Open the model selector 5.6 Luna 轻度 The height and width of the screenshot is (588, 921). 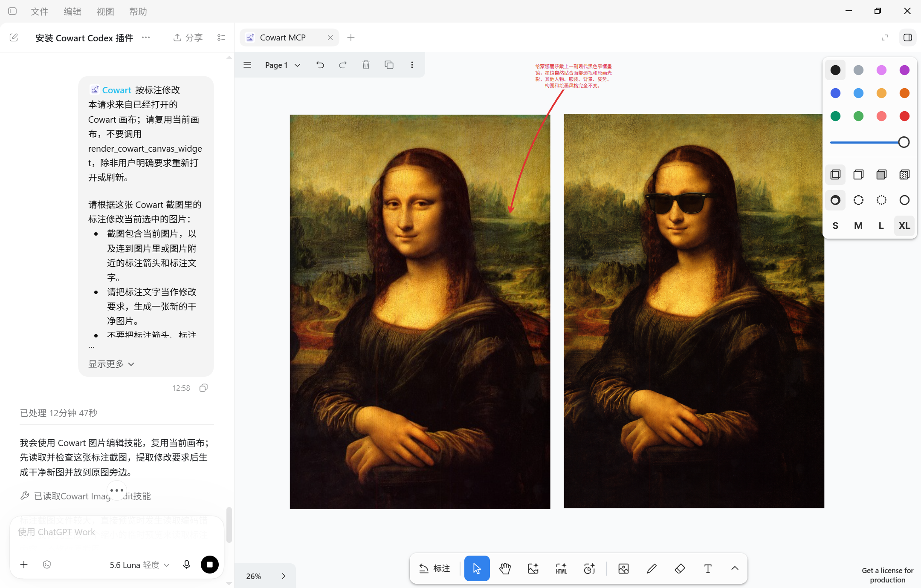[x=139, y=565]
